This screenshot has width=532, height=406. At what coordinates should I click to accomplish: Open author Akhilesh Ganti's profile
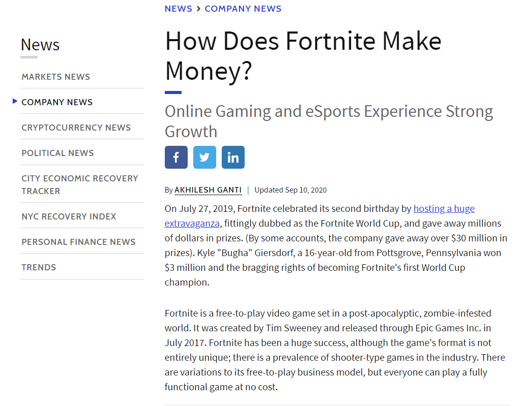pos(208,190)
